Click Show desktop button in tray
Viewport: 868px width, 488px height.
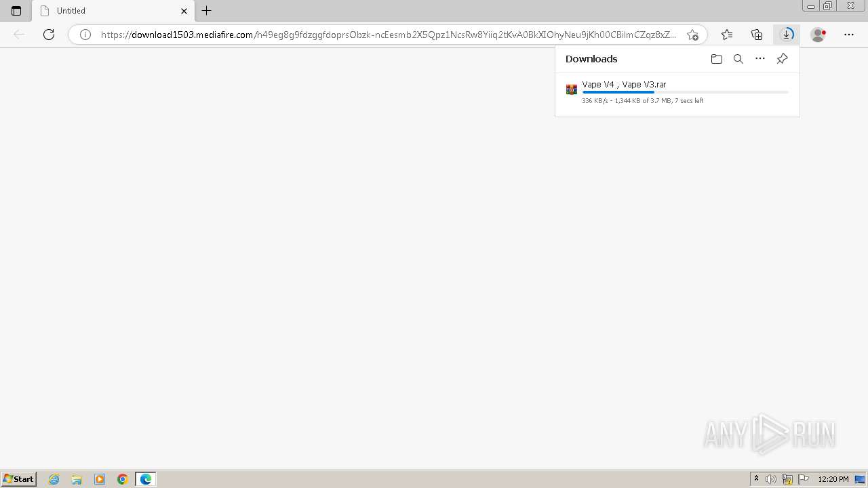coord(861,479)
